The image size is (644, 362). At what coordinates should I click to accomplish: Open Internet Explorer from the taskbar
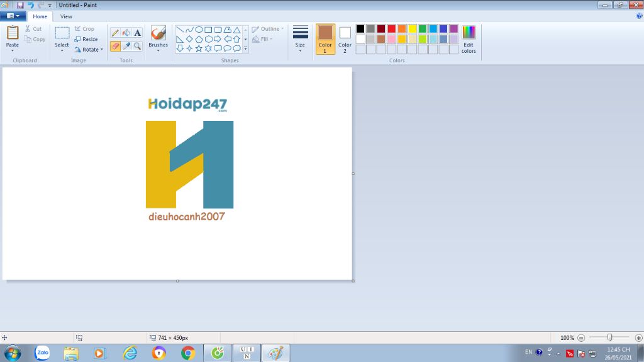click(130, 353)
